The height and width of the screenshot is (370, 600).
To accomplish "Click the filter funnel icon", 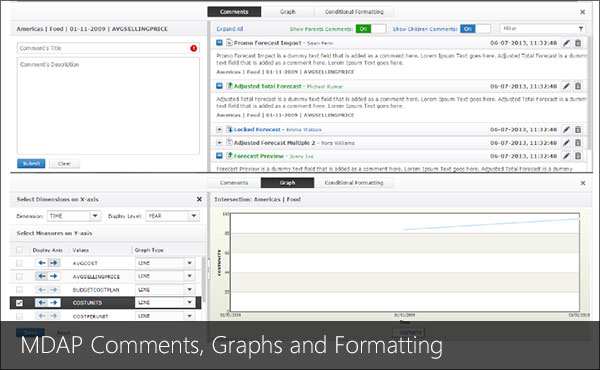I will (581, 29).
